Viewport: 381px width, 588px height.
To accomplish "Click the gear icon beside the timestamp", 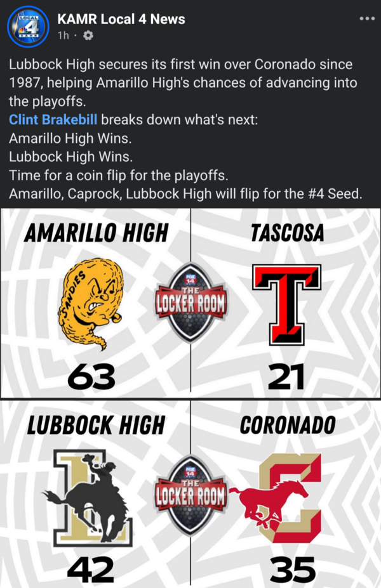I will pos(88,36).
